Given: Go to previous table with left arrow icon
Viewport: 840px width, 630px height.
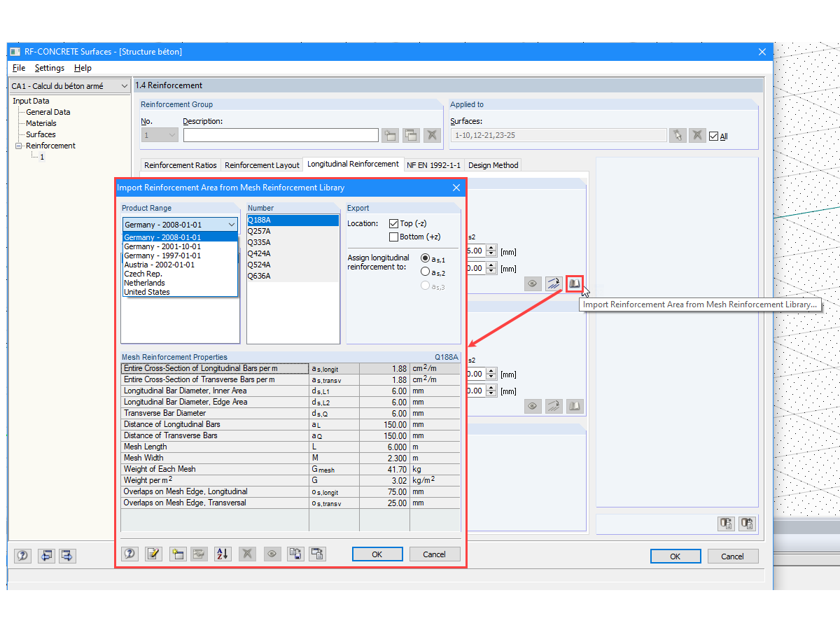Looking at the screenshot, I should click(x=46, y=556).
